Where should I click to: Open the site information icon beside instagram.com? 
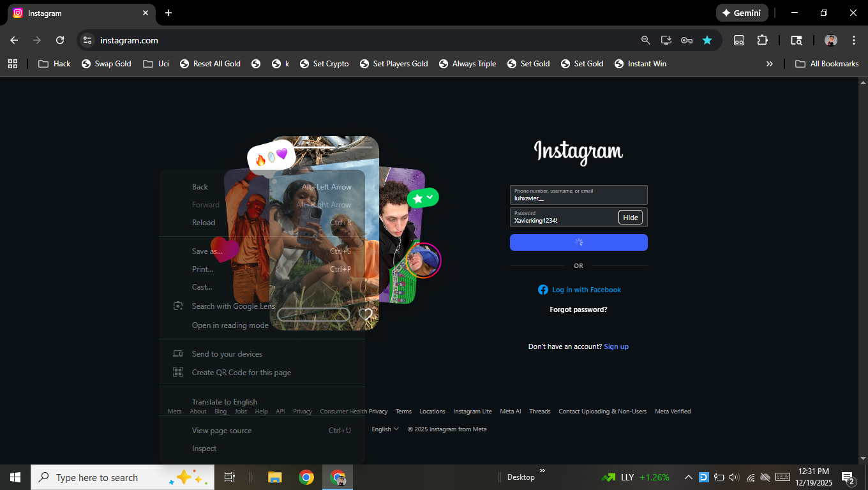tap(87, 40)
